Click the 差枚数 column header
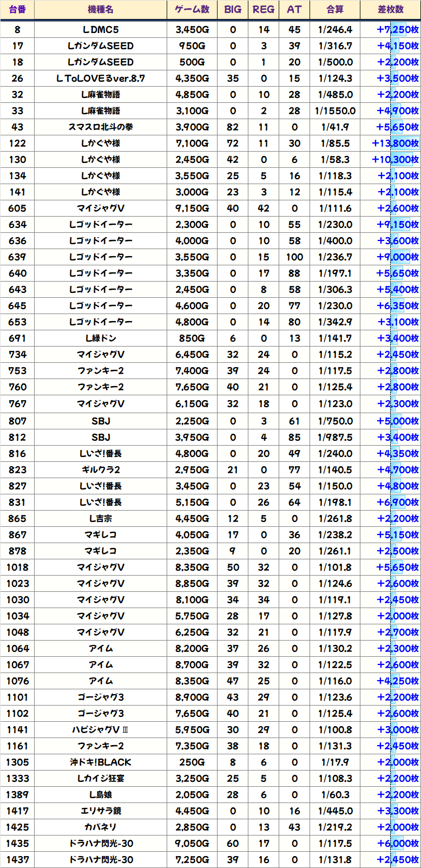Viewport: 421px width, 868px height. tap(391, 10)
